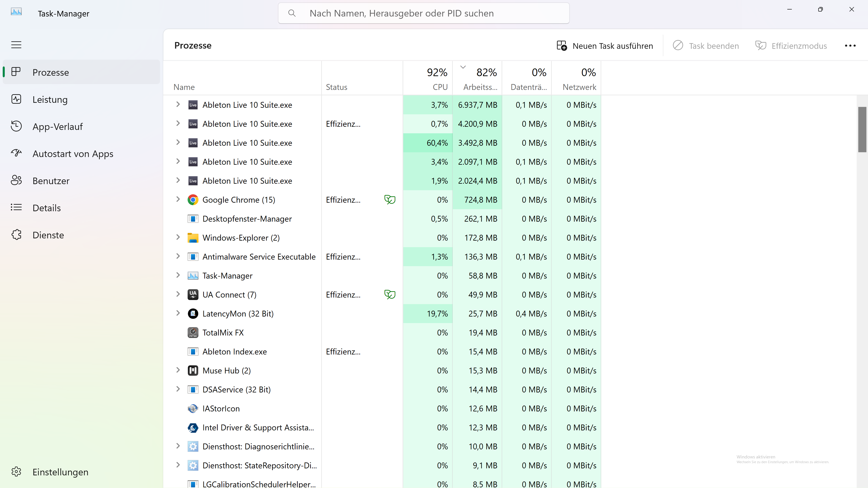Click the efficiency leaf icon in UA Connect row
Viewport: 868px width, 488px height.
coord(390,295)
